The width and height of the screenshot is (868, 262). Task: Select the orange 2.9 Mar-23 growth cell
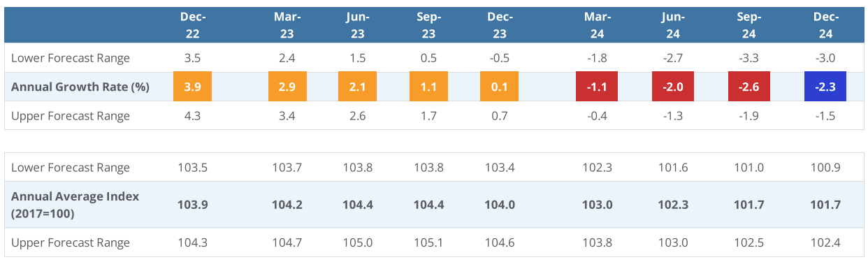tap(287, 87)
